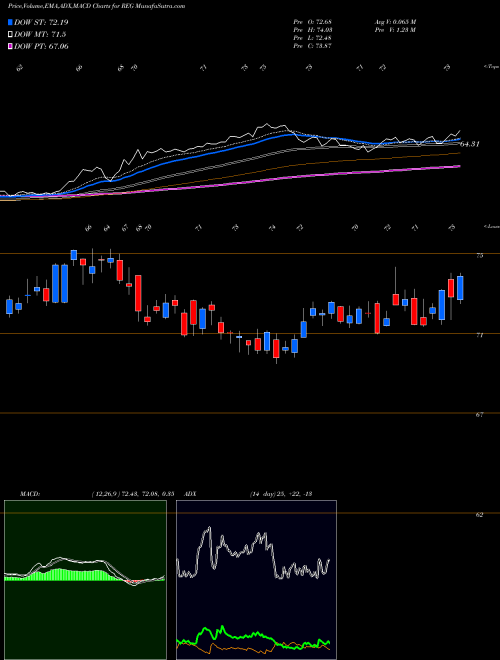Click the 'Pre C: 73.87' close value

coord(312,46)
